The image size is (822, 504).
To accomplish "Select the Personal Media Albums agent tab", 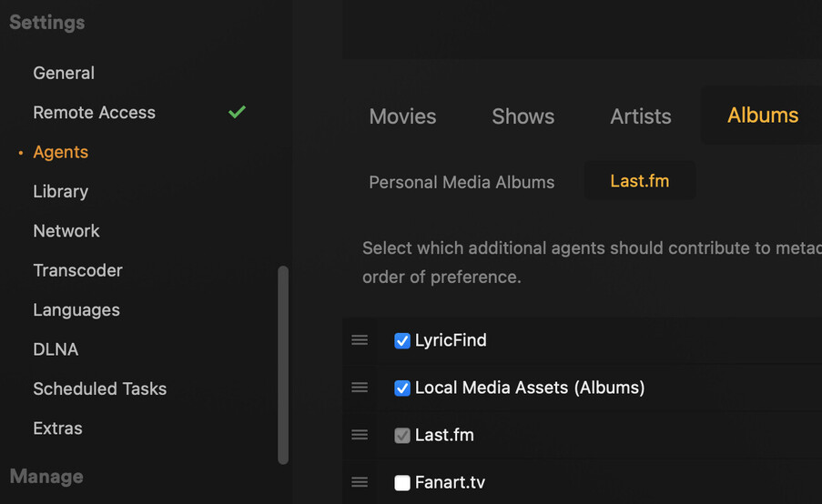I will 462,182.
